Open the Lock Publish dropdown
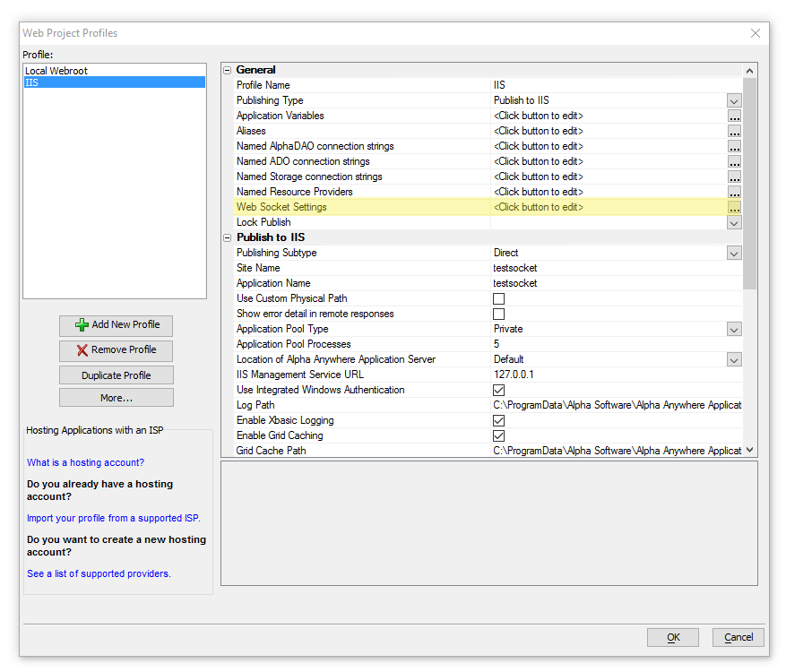 734,223
